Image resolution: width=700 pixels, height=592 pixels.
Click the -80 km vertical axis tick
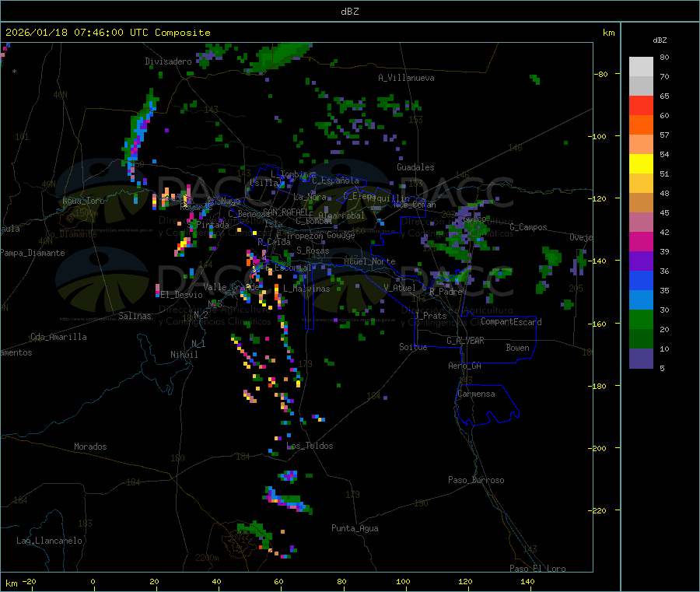point(601,74)
